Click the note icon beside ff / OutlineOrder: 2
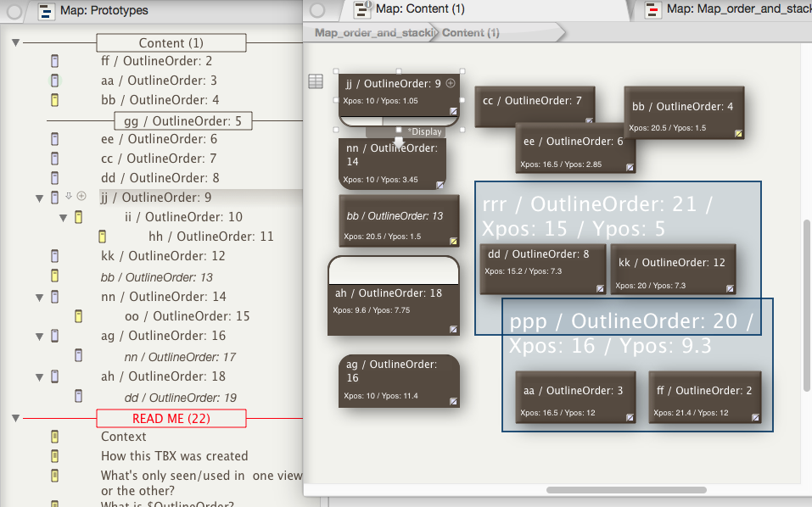This screenshot has height=507, width=812. click(54, 60)
